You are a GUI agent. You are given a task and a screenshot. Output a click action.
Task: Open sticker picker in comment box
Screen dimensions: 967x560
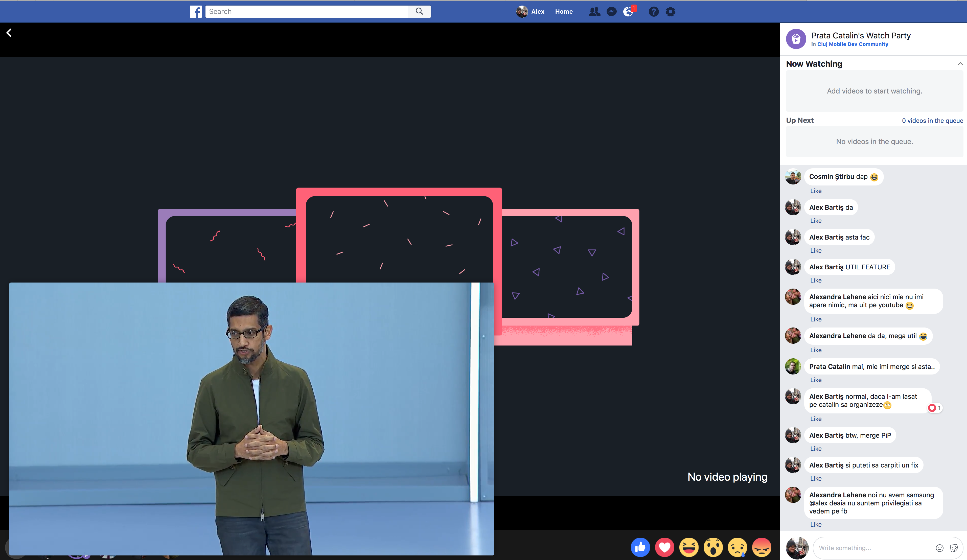(x=954, y=548)
